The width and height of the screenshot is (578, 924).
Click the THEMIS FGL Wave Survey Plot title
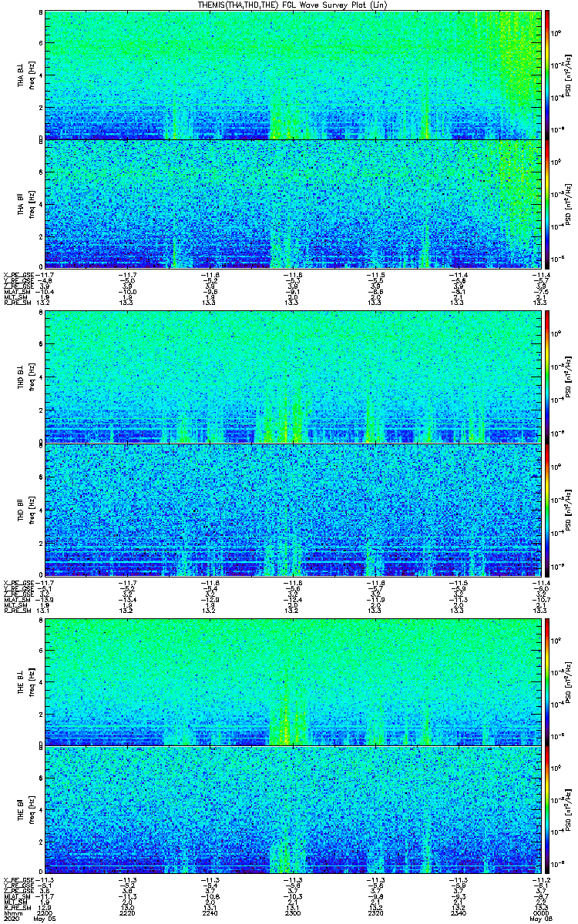pyautogui.click(x=292, y=5)
